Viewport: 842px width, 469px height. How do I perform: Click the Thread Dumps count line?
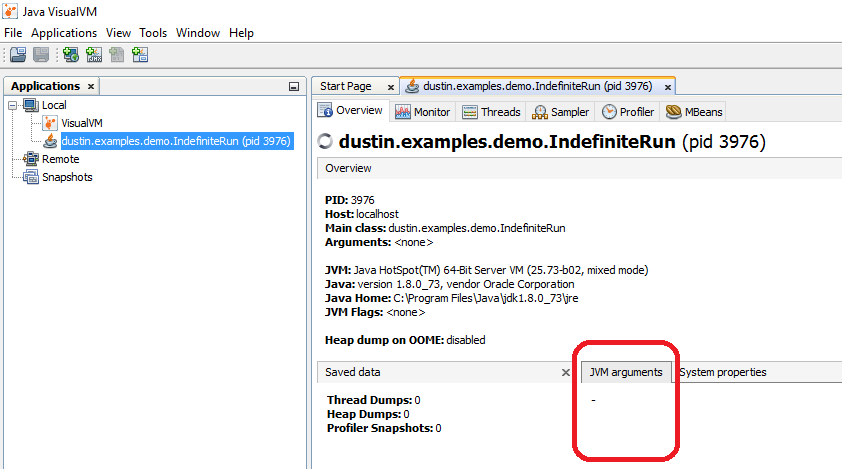tap(374, 400)
